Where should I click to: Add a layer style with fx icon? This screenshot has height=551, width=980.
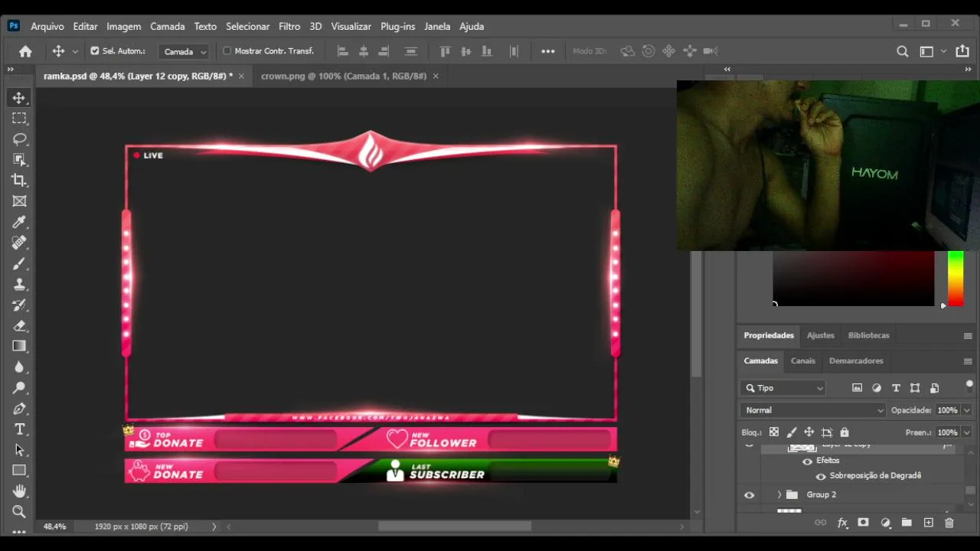[843, 523]
